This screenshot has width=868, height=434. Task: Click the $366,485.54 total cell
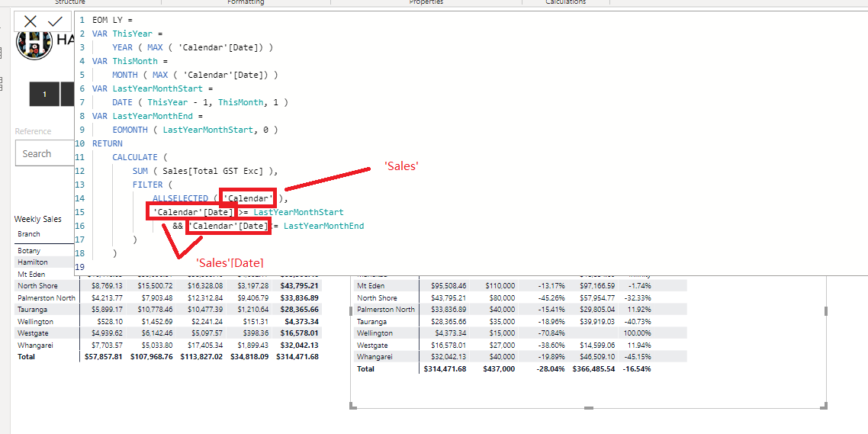tap(593, 368)
